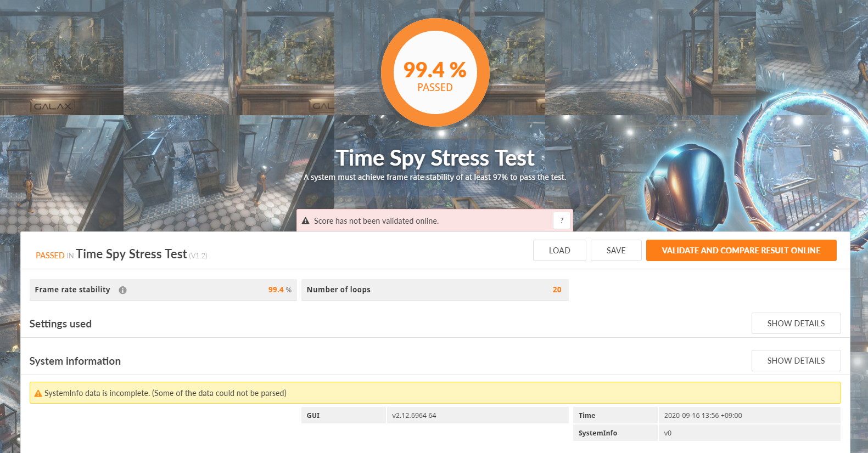Click the 99.4 % PASSED score circle
Image resolution: width=868 pixels, height=453 pixels.
[435, 72]
